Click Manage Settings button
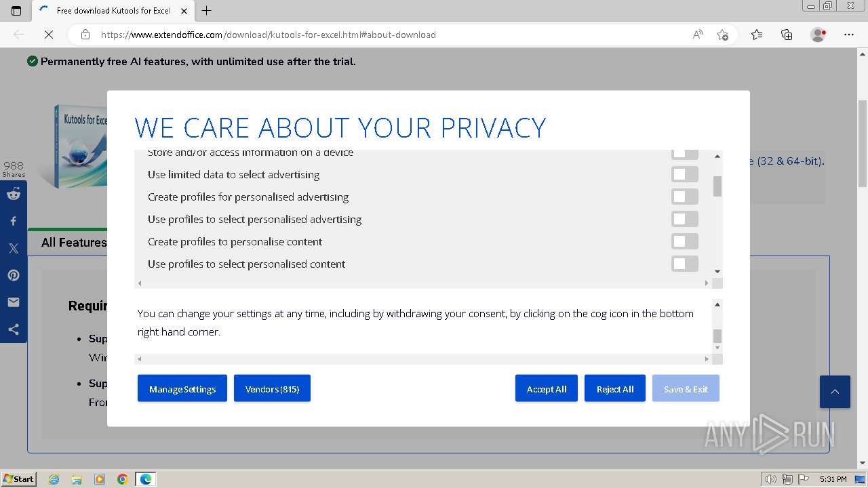868x488 pixels. click(182, 388)
